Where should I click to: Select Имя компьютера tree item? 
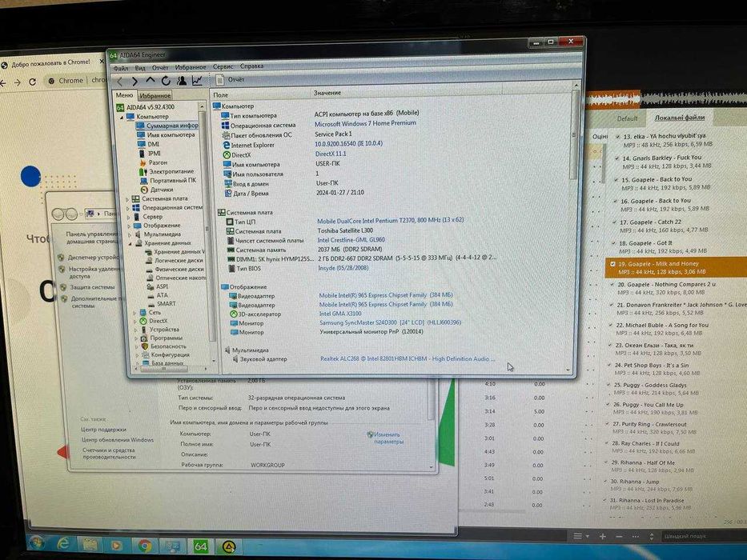[167, 134]
